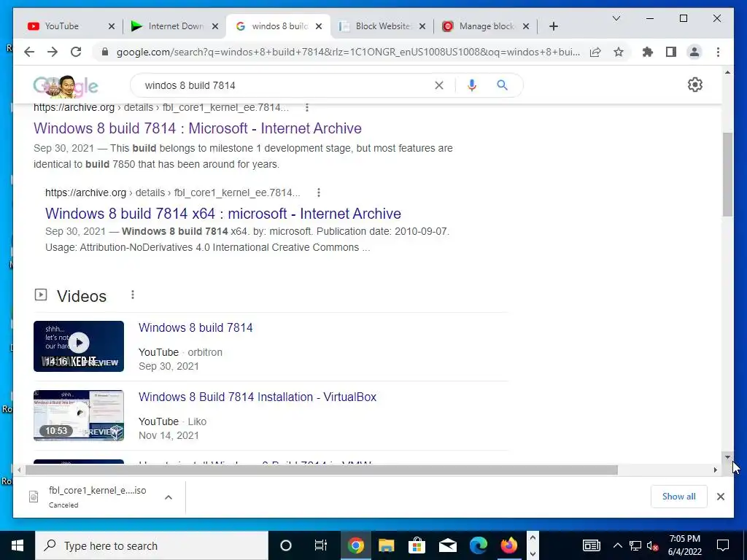This screenshot has width=747, height=560.
Task: Open Chrome's three-dot menu
Action: [x=718, y=52]
